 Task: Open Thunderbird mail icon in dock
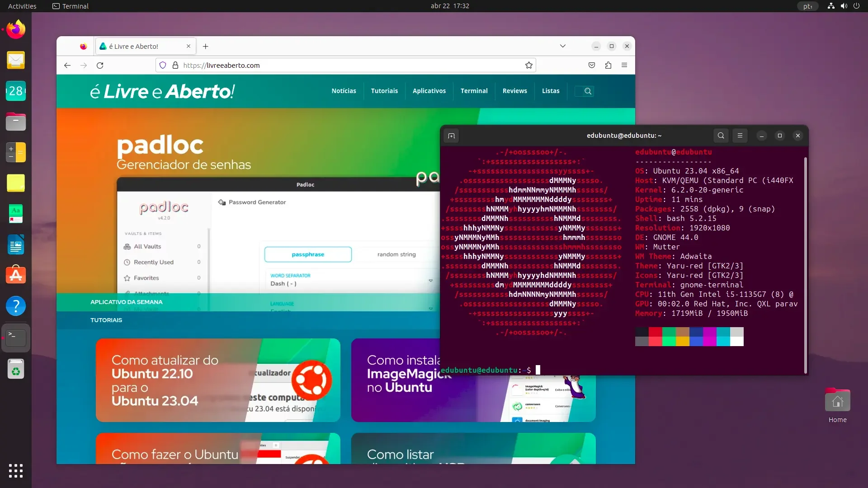click(16, 60)
